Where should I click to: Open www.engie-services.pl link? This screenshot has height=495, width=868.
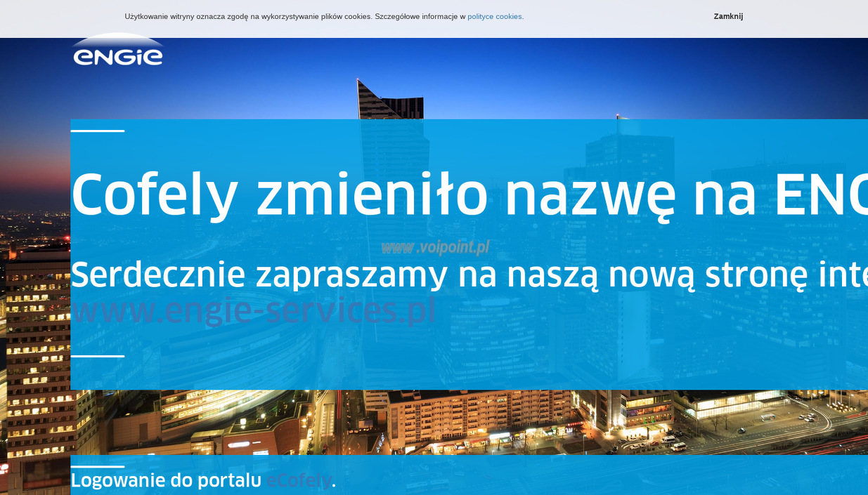click(x=253, y=311)
